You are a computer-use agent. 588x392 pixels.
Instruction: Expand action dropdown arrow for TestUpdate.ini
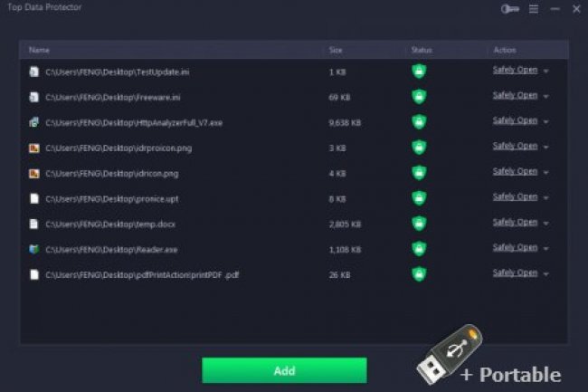pos(546,71)
